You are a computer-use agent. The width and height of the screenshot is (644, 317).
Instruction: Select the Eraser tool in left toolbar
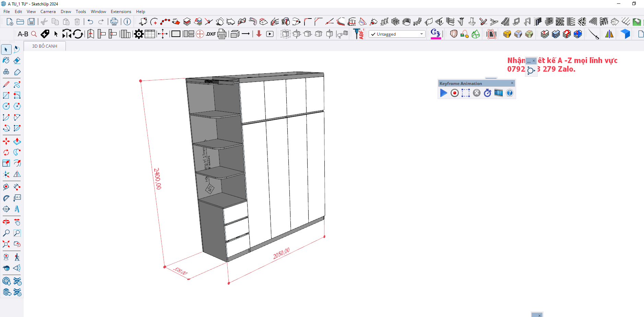click(x=17, y=61)
